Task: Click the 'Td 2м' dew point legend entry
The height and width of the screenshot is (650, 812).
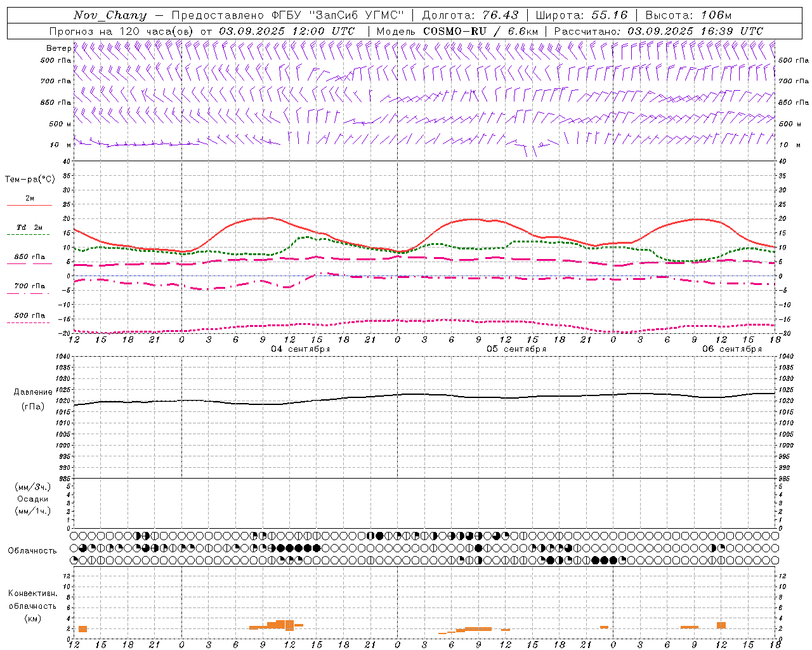Action: [30, 227]
